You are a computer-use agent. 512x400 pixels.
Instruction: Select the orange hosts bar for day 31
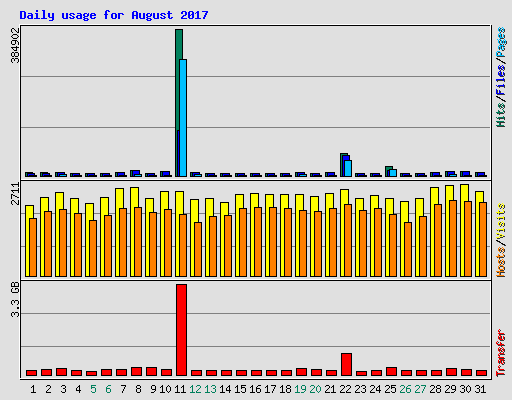[483, 239]
